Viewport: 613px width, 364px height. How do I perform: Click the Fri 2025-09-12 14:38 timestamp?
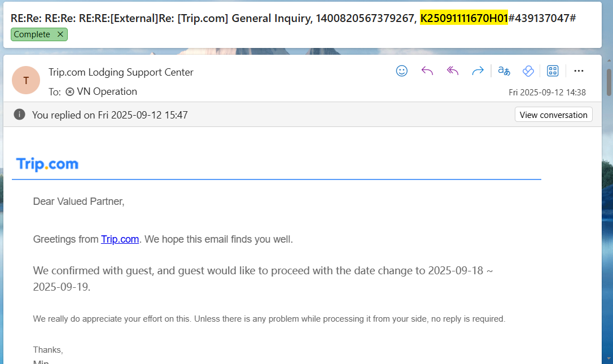click(547, 93)
